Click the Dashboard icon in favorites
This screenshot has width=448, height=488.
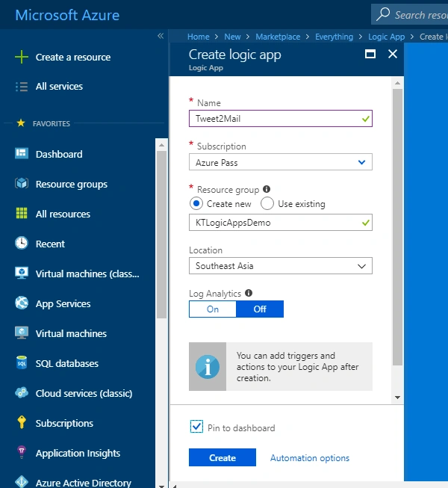[22, 153]
